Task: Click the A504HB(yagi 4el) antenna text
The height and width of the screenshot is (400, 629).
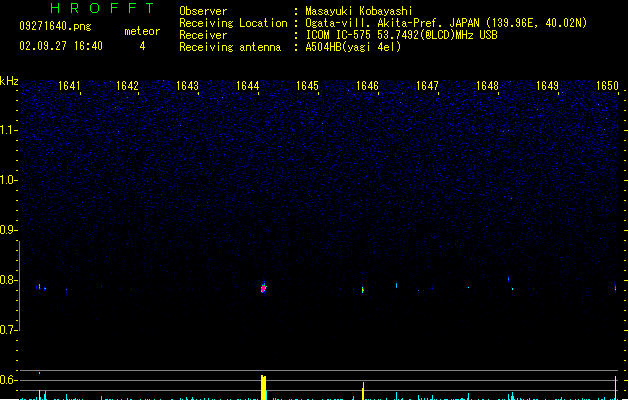Action: click(353, 47)
